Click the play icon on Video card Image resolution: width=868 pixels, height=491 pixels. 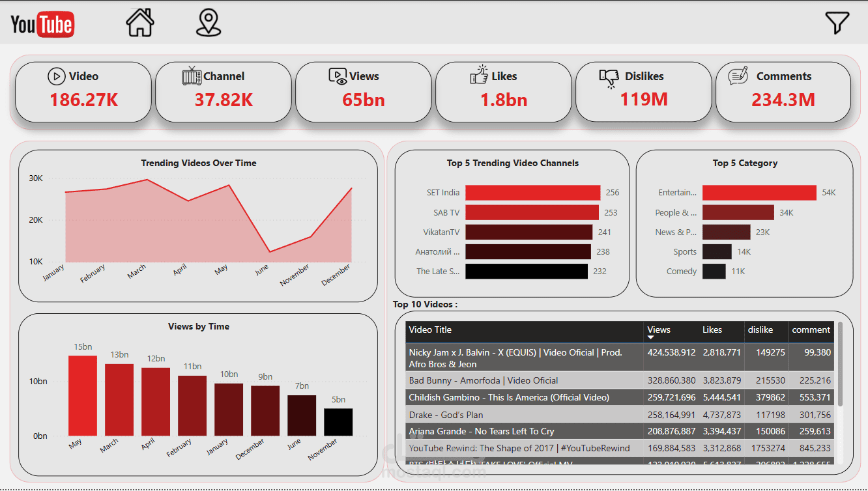[x=57, y=76]
